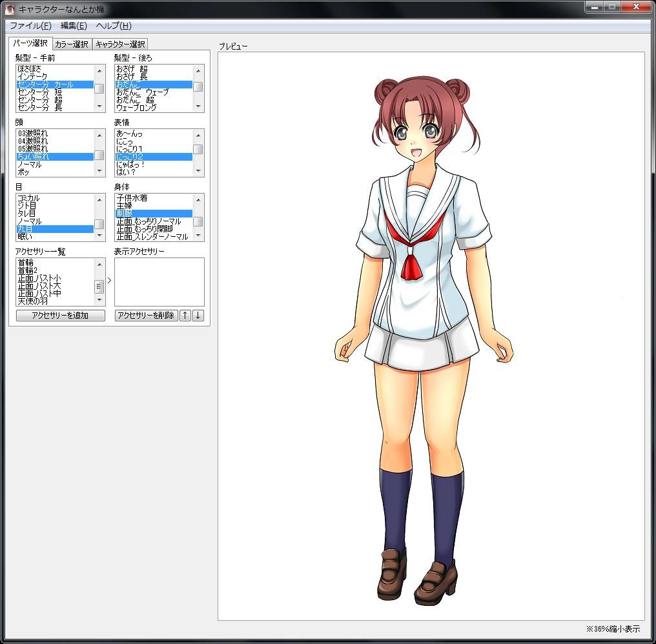Open the ヘルプ(H) menu
656x644 pixels.
(x=114, y=26)
